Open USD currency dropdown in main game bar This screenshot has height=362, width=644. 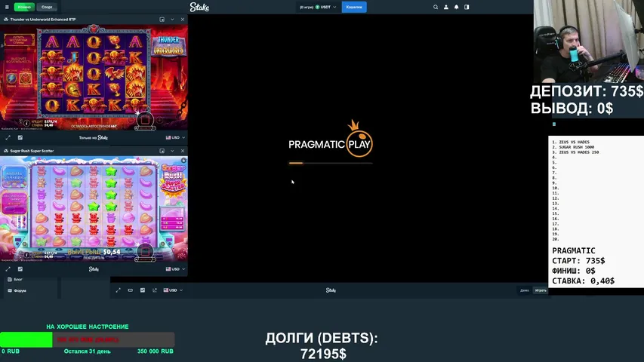coord(173,290)
